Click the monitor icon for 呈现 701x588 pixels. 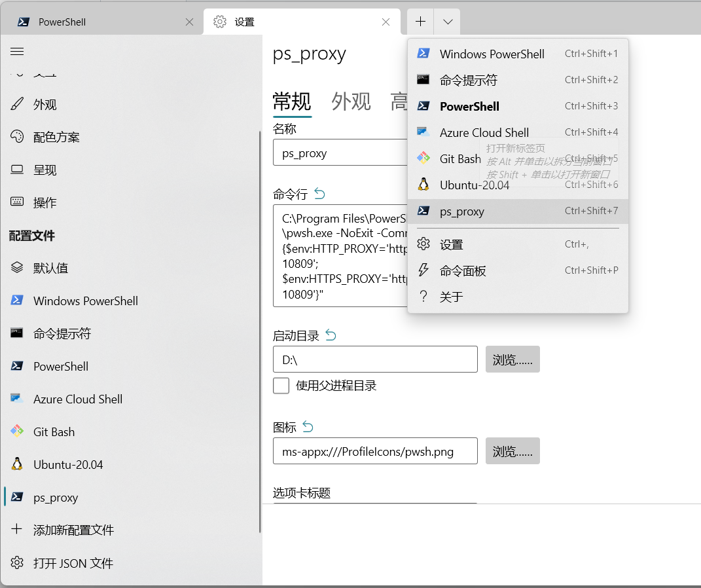(17, 170)
